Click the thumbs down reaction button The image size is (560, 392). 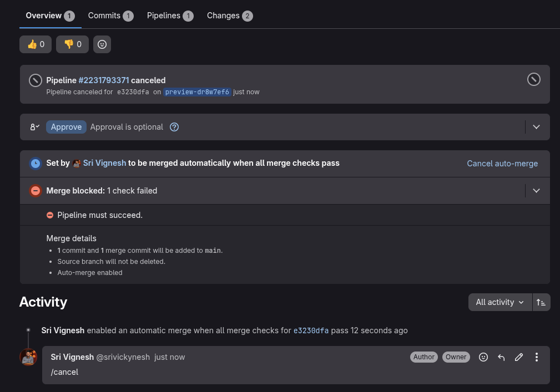point(72,44)
